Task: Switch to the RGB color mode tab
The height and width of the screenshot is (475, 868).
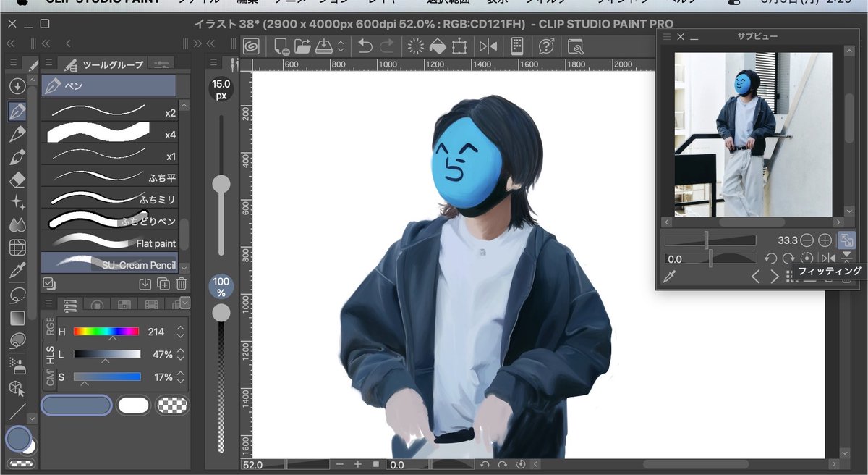Action: click(x=50, y=327)
